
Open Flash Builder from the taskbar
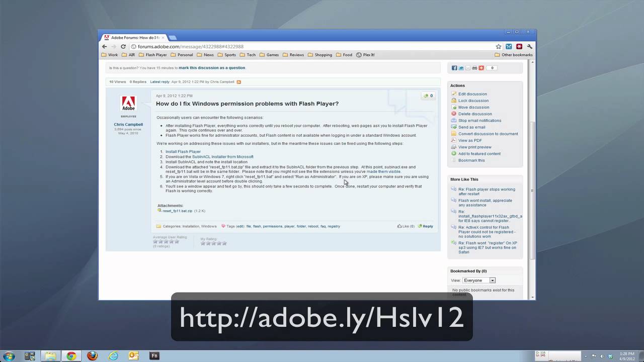[x=155, y=356]
